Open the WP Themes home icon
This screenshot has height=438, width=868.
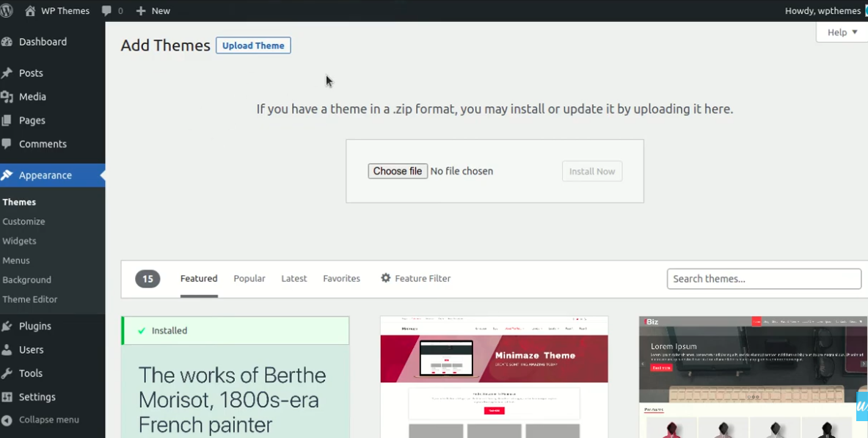pos(30,11)
